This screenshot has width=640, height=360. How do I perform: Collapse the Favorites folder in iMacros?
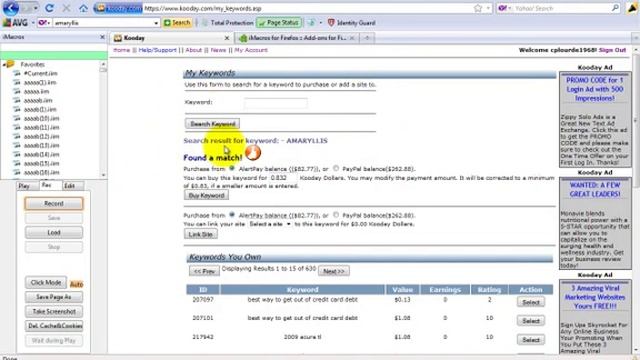(4, 64)
